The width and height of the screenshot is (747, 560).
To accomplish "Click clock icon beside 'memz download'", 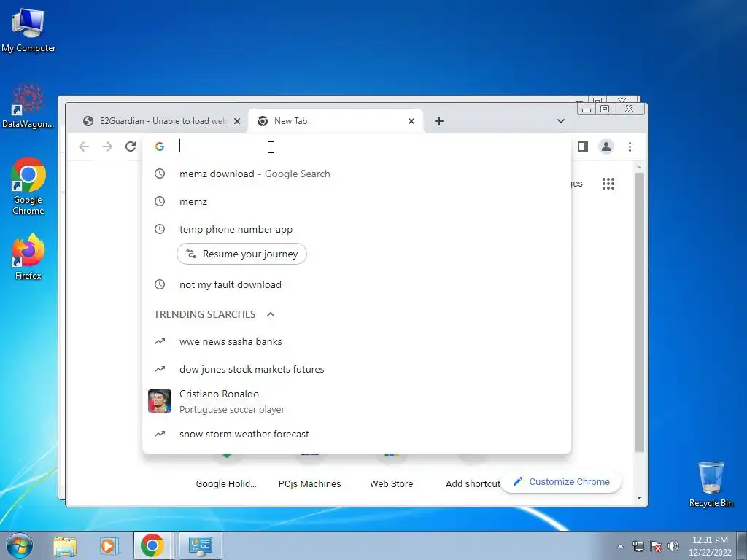I will pyautogui.click(x=160, y=174).
